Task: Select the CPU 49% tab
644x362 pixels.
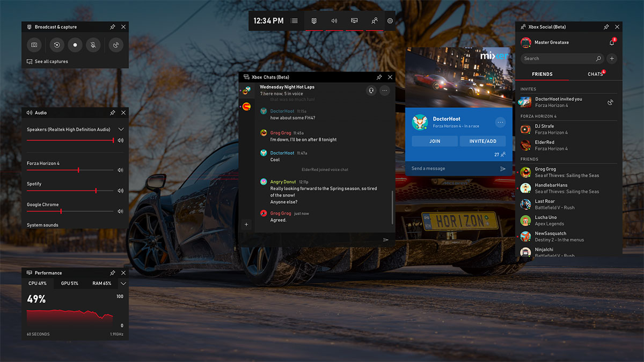Action: (x=38, y=283)
